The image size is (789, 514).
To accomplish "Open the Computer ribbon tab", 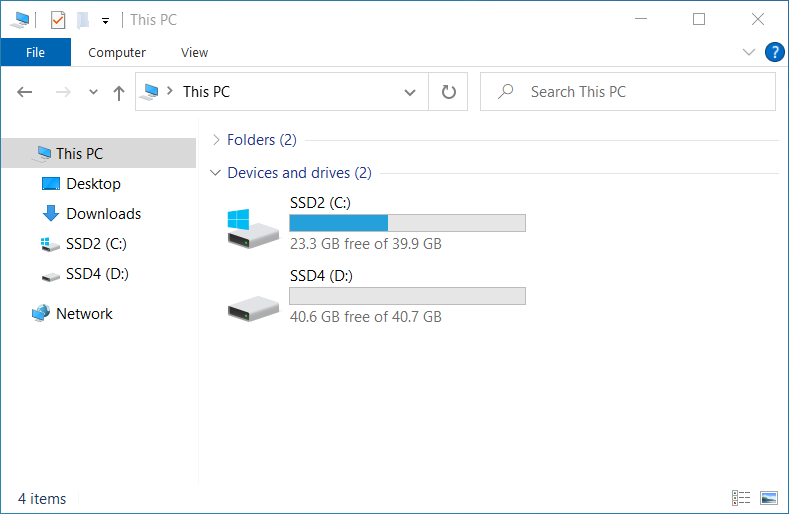I will click(117, 52).
